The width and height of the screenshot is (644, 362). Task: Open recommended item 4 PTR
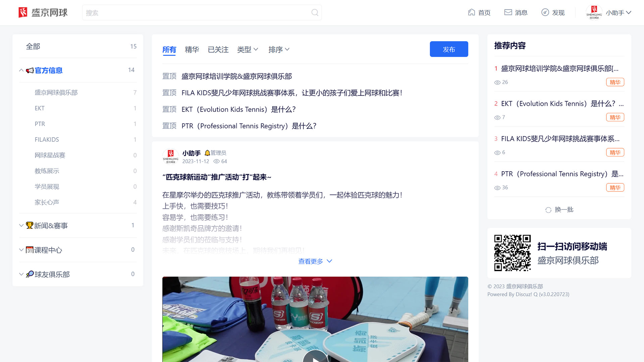click(562, 174)
